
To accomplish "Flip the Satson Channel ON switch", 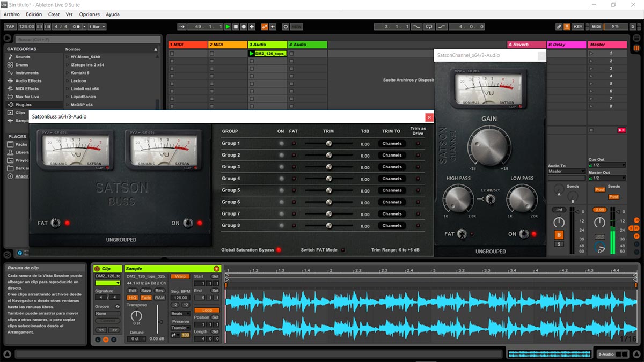I will (524, 234).
